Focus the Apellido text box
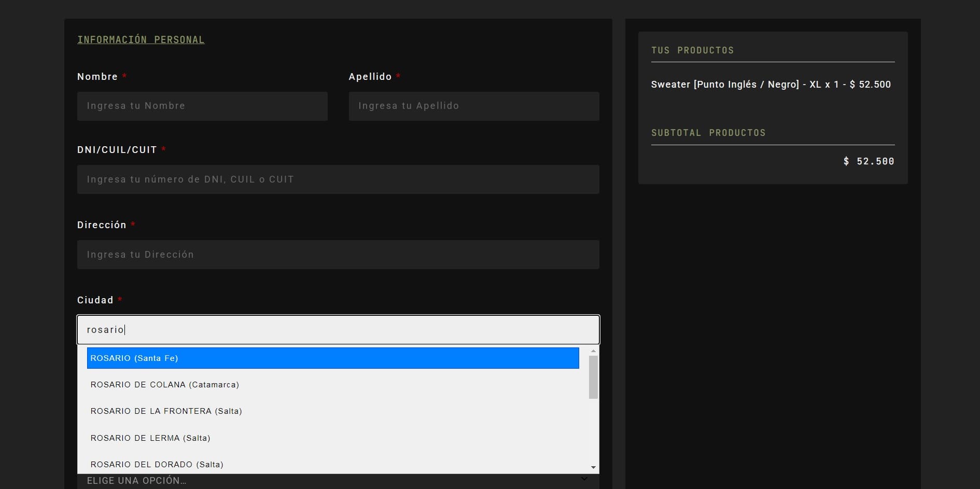 [473, 106]
